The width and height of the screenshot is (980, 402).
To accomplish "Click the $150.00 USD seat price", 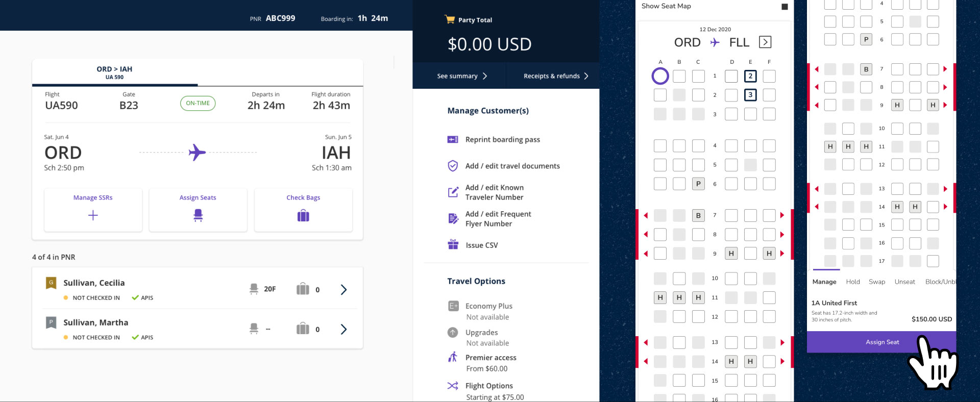I will (932, 319).
